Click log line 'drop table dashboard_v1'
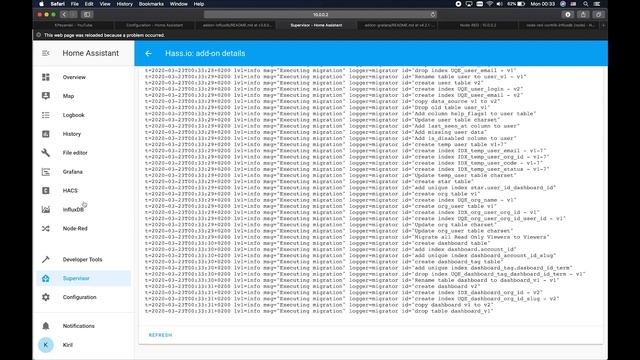The height and width of the screenshot is (360, 640). (x=319, y=311)
